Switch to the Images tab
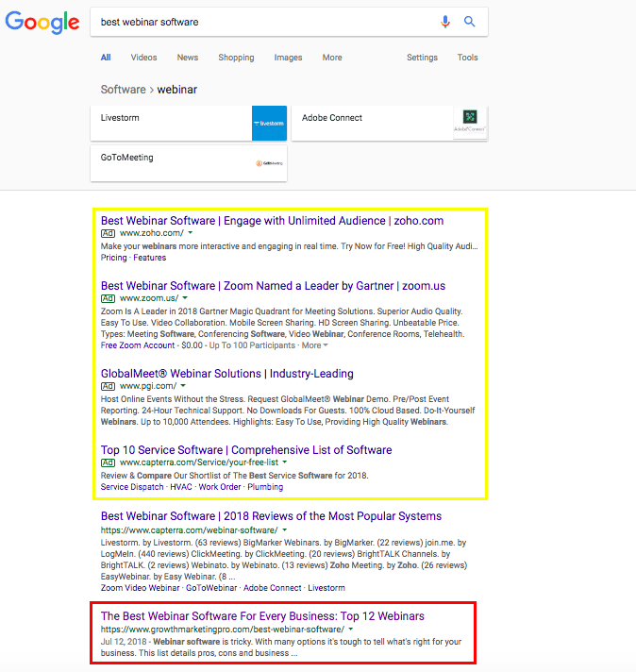 pyautogui.click(x=288, y=58)
